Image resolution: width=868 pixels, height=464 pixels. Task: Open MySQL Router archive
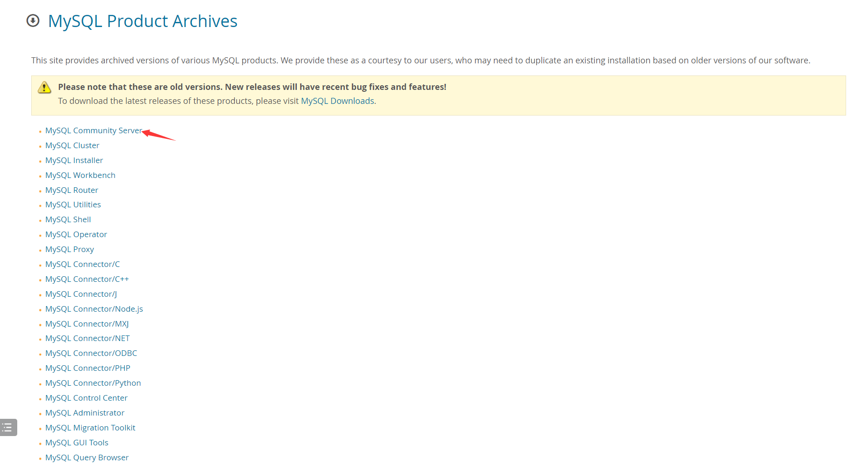(x=72, y=190)
